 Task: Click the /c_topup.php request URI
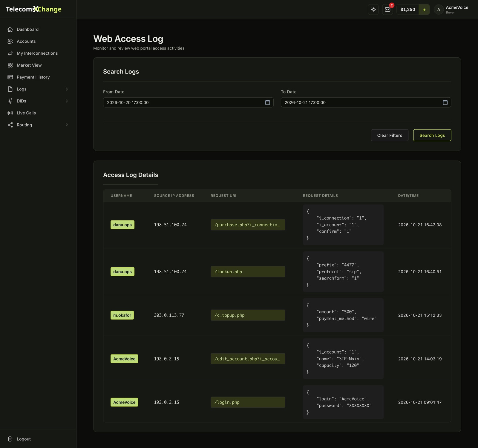248,315
